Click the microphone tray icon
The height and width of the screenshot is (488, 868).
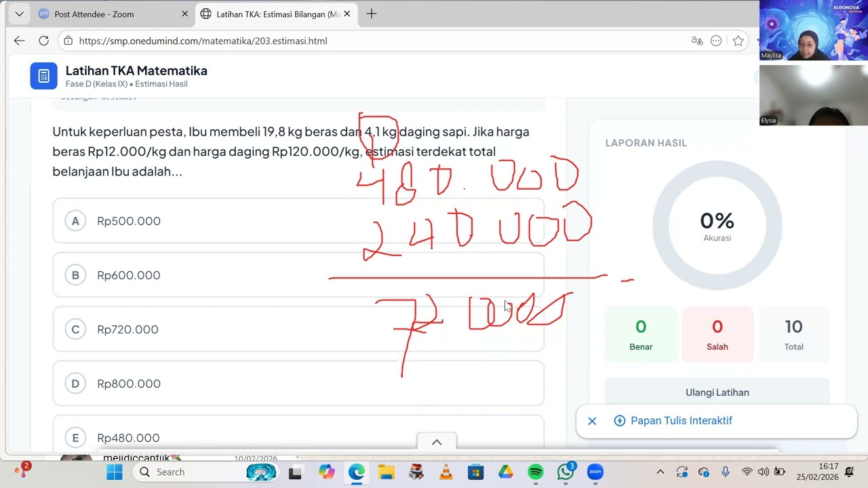(726, 472)
